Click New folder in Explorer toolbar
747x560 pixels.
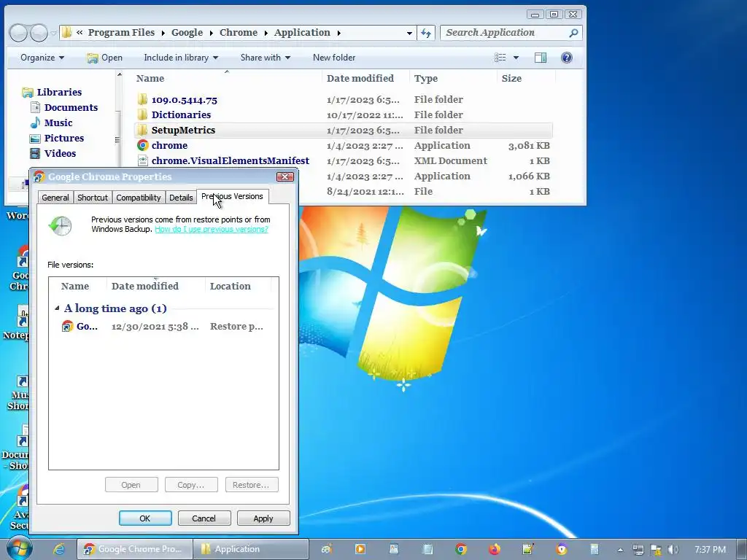[x=334, y=58]
